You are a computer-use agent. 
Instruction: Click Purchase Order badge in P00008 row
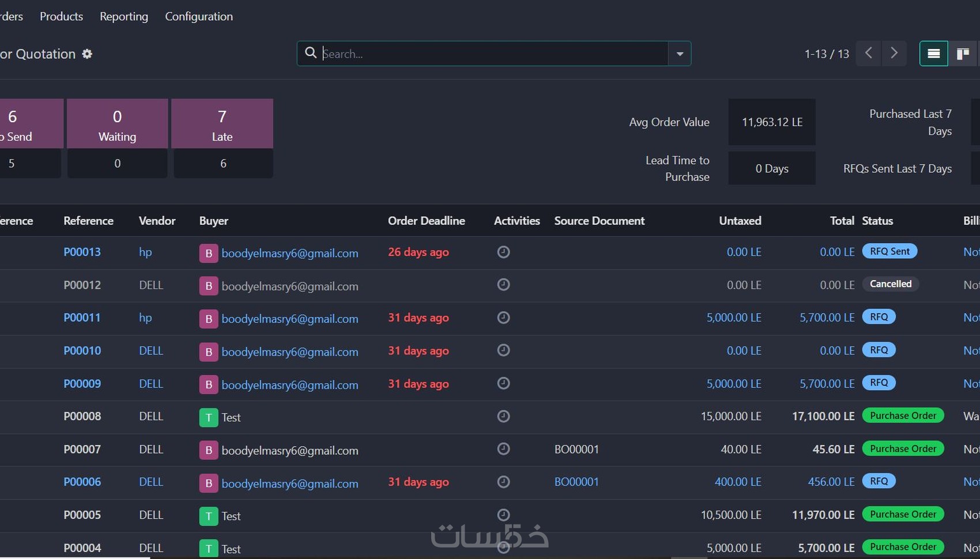pyautogui.click(x=903, y=416)
